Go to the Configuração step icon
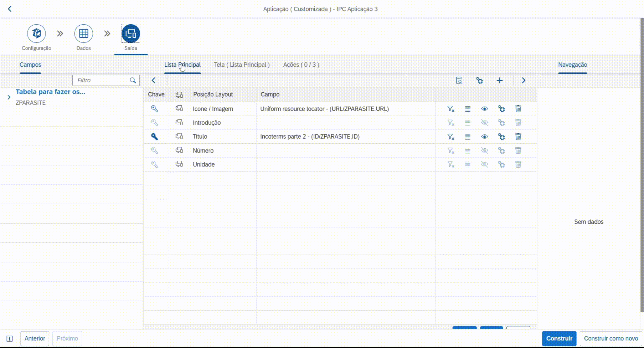644x348 pixels. click(x=36, y=34)
